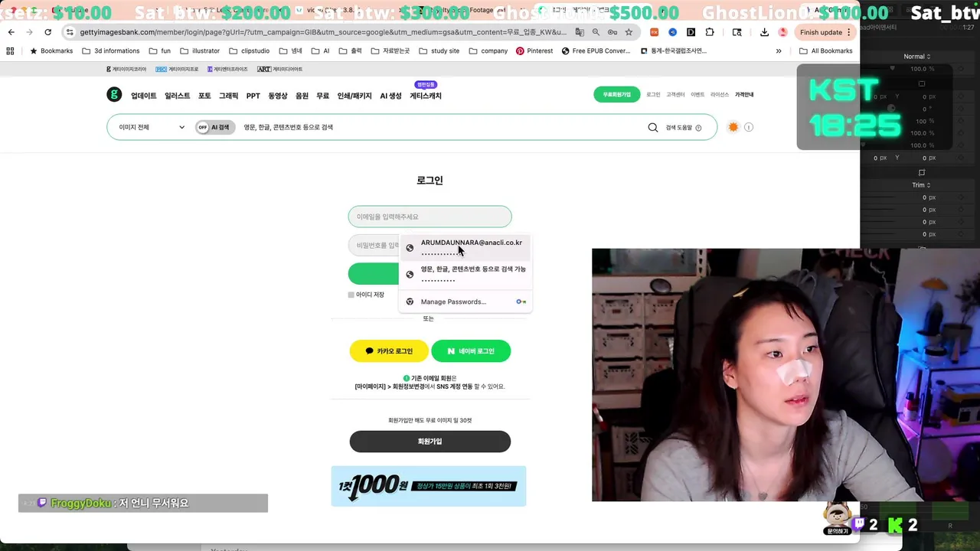Click the zoom magnifier icon in address bar

tap(596, 32)
